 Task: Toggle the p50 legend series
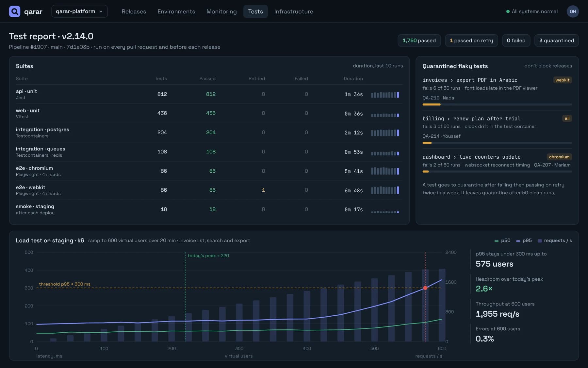click(502, 240)
